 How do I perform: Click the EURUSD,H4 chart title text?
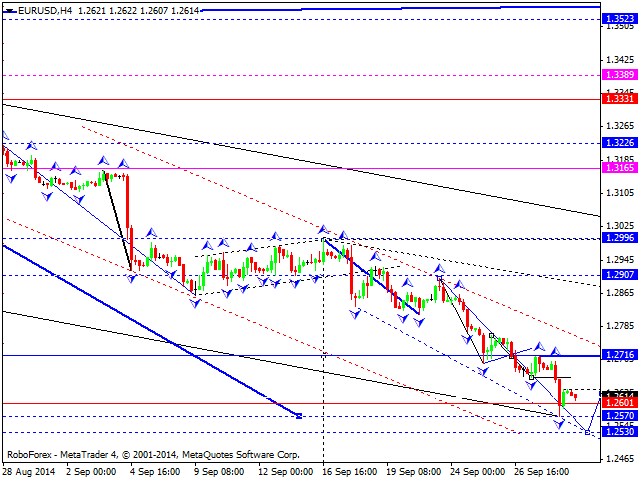point(36,8)
